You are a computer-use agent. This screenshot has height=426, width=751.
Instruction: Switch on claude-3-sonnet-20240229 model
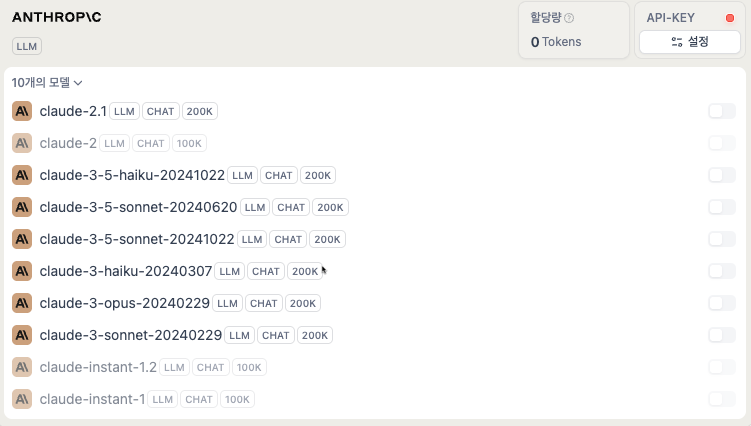click(722, 335)
